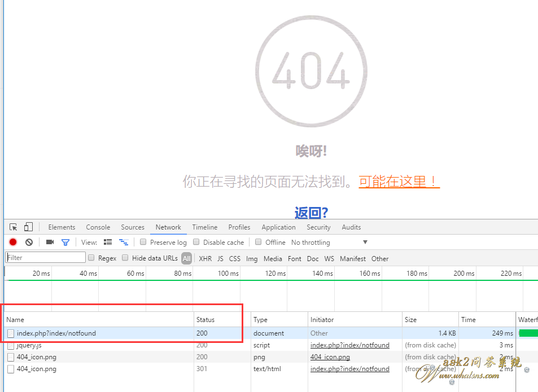This screenshot has width=538, height=392.
Task: Toggle the device toolbar icon
Action: coord(28,227)
